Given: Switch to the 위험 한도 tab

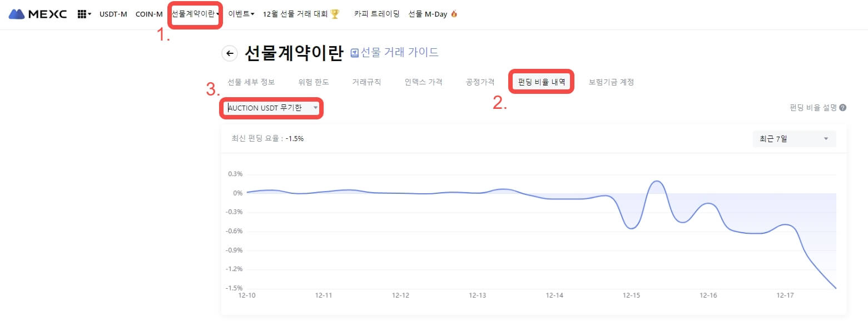Looking at the screenshot, I should point(314,82).
